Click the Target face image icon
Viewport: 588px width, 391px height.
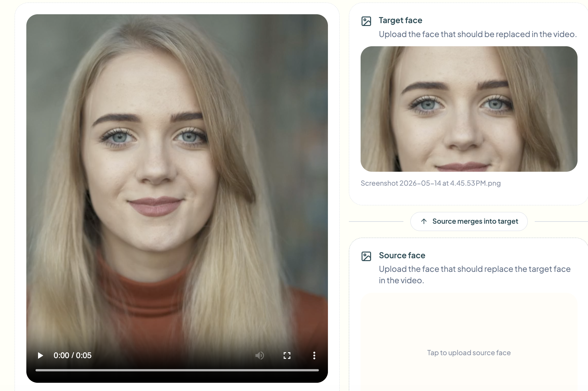[x=366, y=21]
